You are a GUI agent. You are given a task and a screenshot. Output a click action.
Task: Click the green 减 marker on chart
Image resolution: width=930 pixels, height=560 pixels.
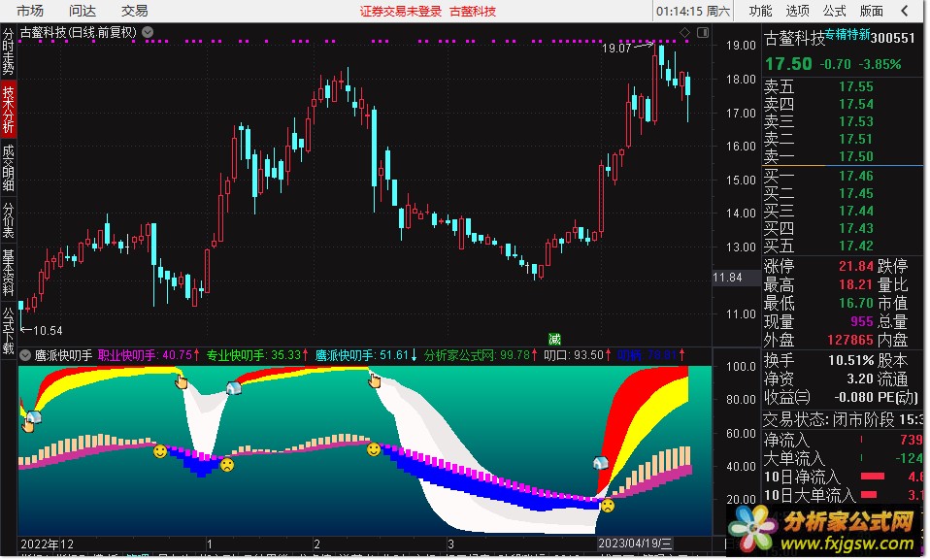(x=554, y=339)
